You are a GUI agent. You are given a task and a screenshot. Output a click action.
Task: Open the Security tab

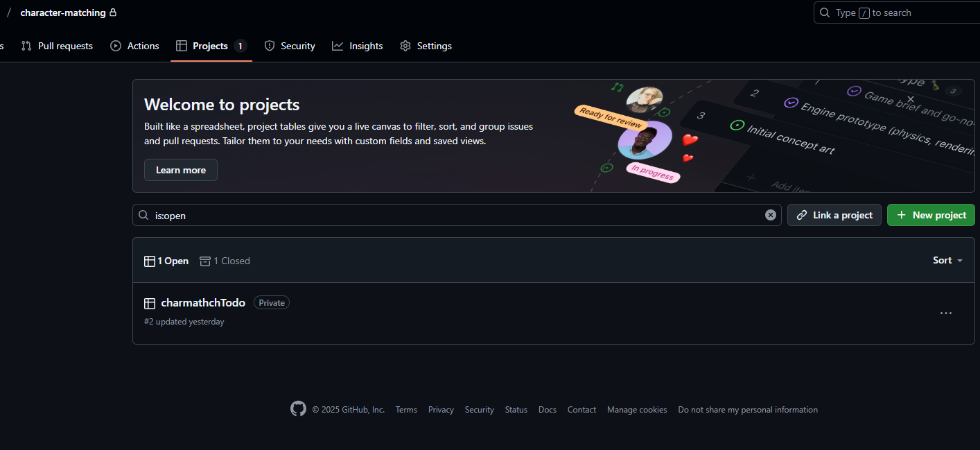[x=290, y=46]
